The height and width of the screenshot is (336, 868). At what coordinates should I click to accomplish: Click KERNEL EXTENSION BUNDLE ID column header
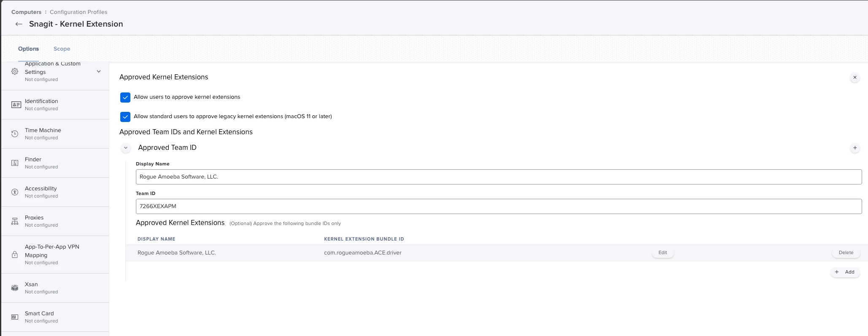pyautogui.click(x=364, y=239)
